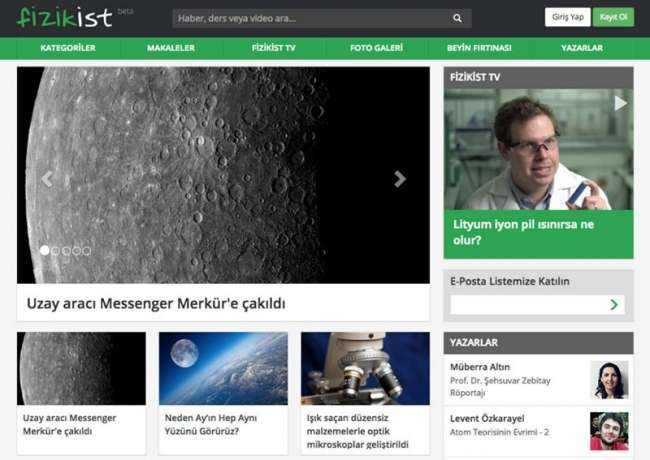
Task: Select the second slider dot
Action: (56, 251)
